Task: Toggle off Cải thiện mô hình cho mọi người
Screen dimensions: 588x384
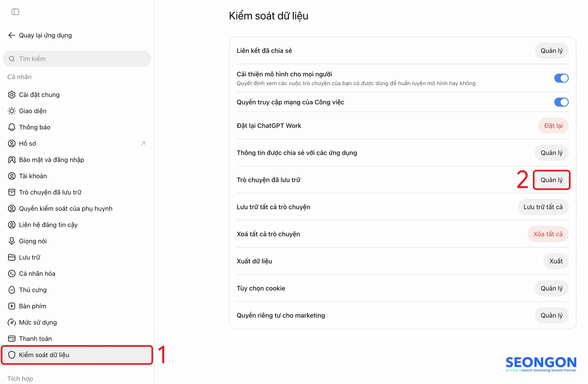Action: (x=561, y=78)
